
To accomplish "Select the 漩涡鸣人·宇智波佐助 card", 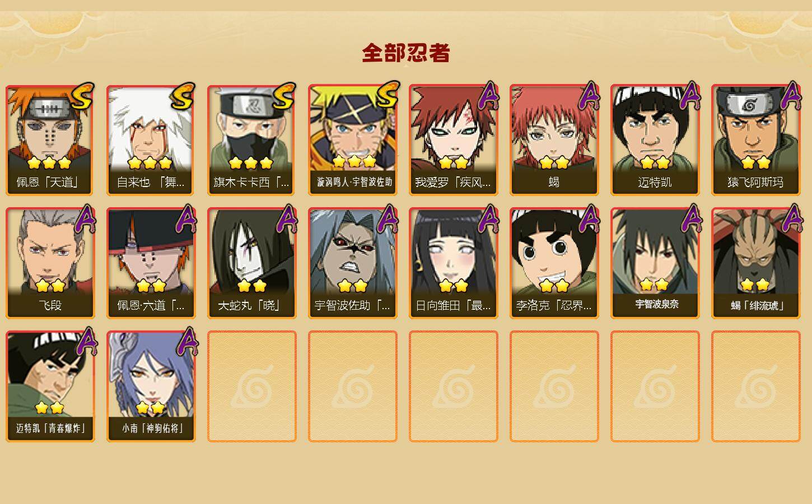I will (352, 140).
